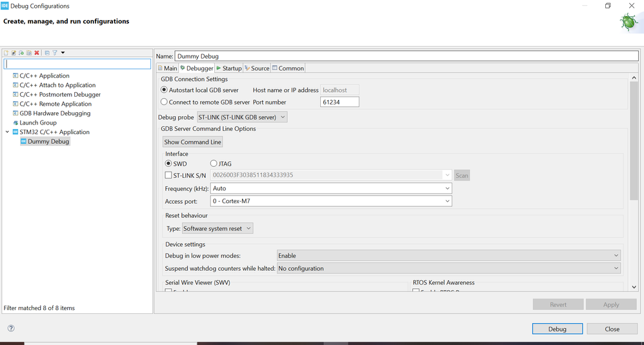
Task: Click the Port number input field
Action: pyautogui.click(x=339, y=102)
